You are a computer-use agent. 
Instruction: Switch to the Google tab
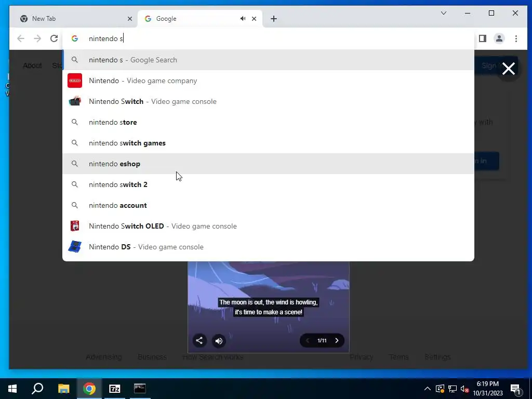pos(200,19)
